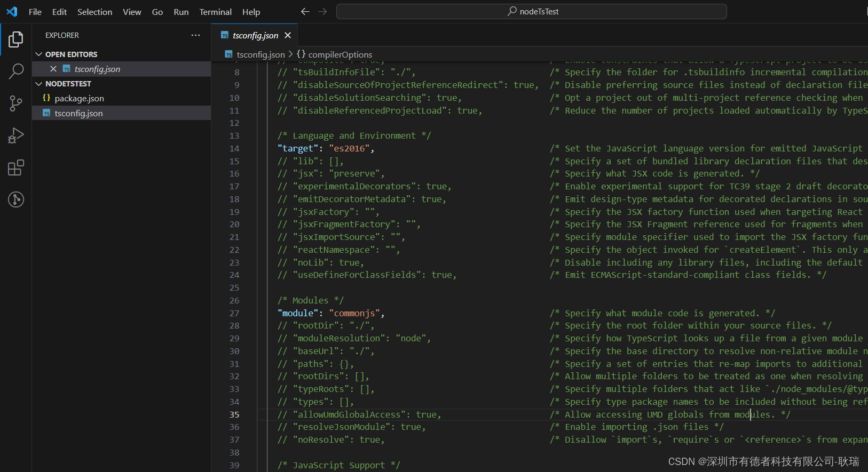Click line number 35 in gutter
The image size is (868, 472).
coord(234,414)
